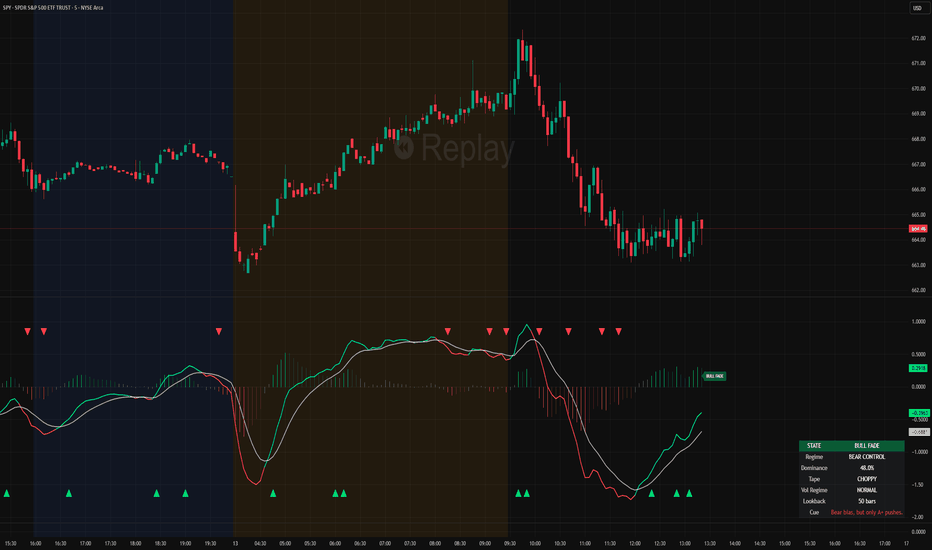Click 1.0000 on the indicator scale
This screenshot has width=932, height=550.
point(918,322)
